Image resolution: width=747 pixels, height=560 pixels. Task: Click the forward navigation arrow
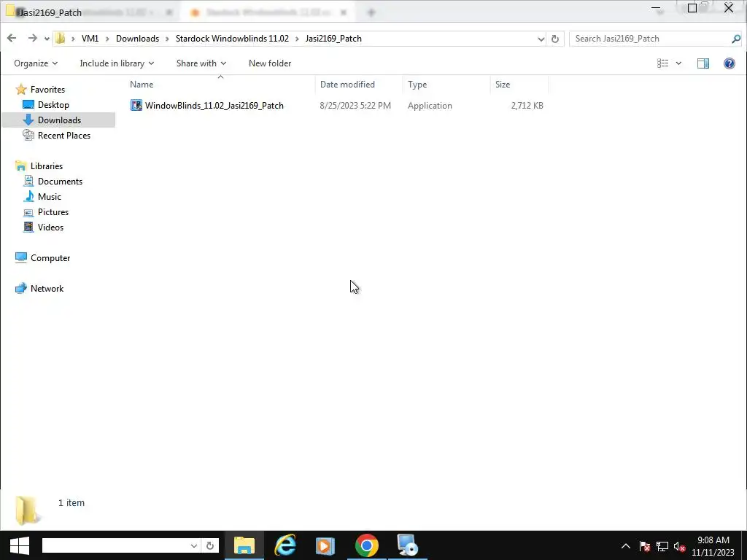32,38
